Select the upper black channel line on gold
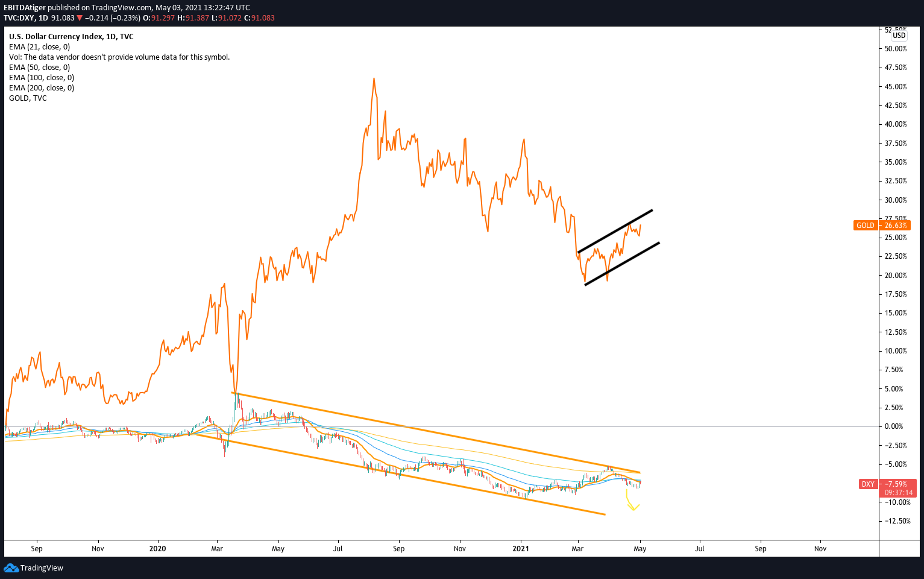The image size is (924, 579). (x=615, y=232)
